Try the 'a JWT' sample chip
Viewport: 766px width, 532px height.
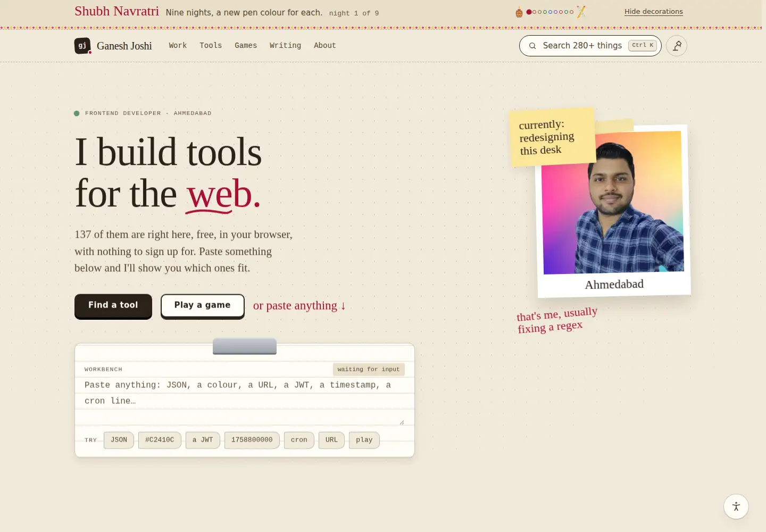[x=203, y=440]
